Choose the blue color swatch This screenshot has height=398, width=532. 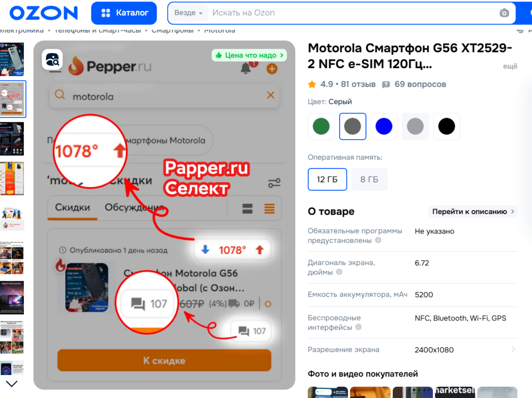[384, 126]
